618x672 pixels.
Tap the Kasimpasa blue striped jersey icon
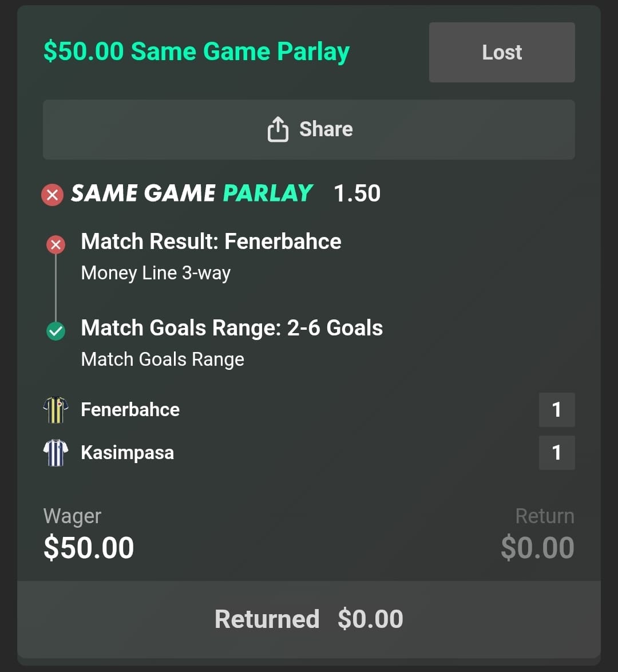click(56, 453)
